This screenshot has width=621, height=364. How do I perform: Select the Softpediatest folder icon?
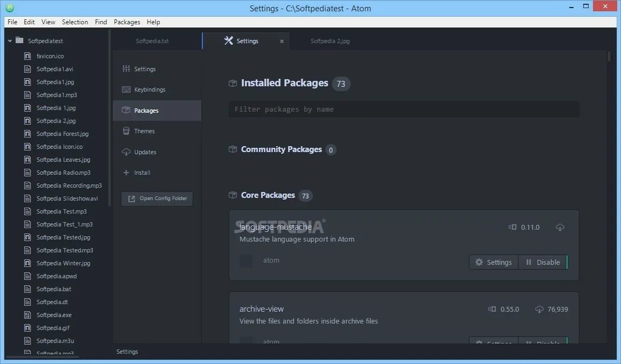coord(19,40)
